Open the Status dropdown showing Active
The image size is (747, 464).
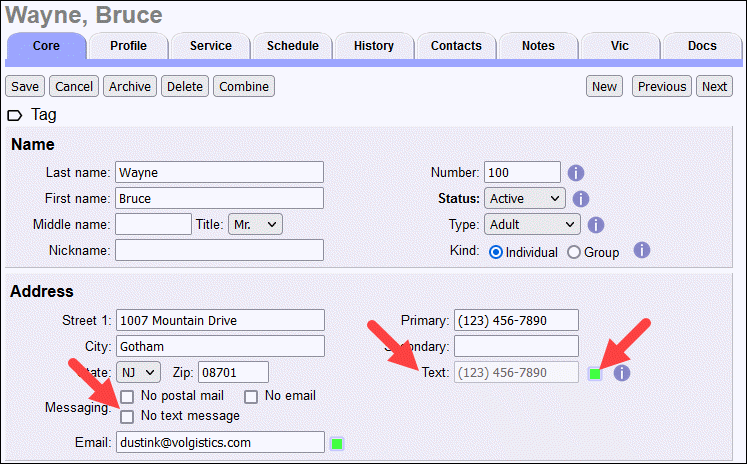pyautogui.click(x=524, y=199)
